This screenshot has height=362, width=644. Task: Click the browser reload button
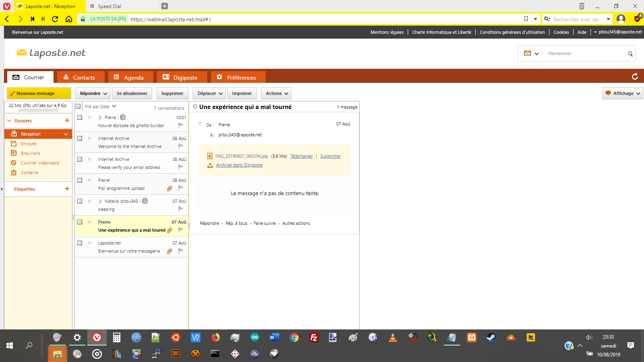pyautogui.click(x=55, y=19)
